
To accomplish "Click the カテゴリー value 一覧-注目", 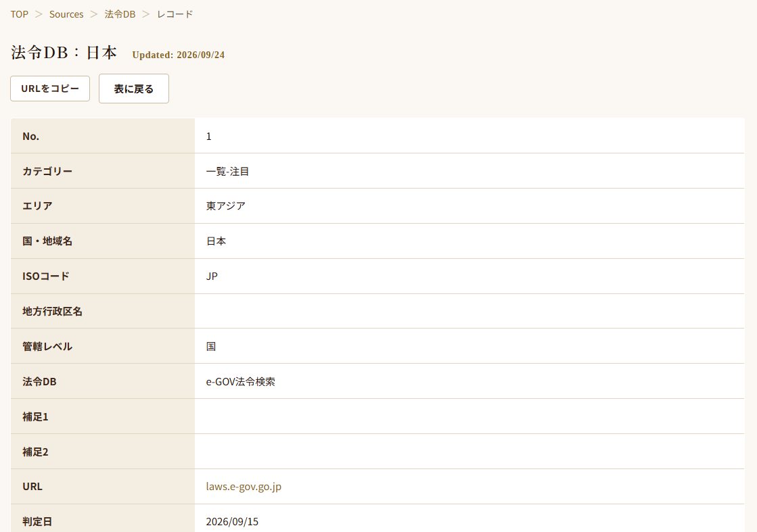I will [x=227, y=171].
